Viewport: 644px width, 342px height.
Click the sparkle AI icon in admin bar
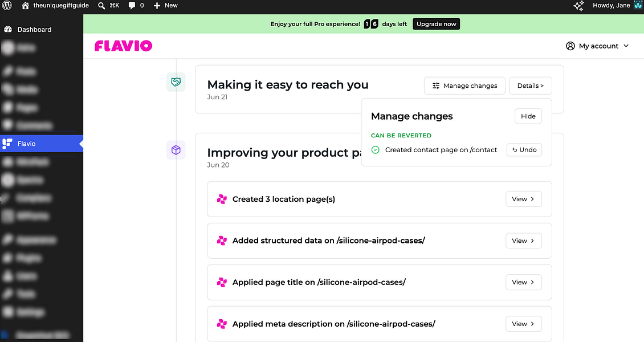(578, 6)
